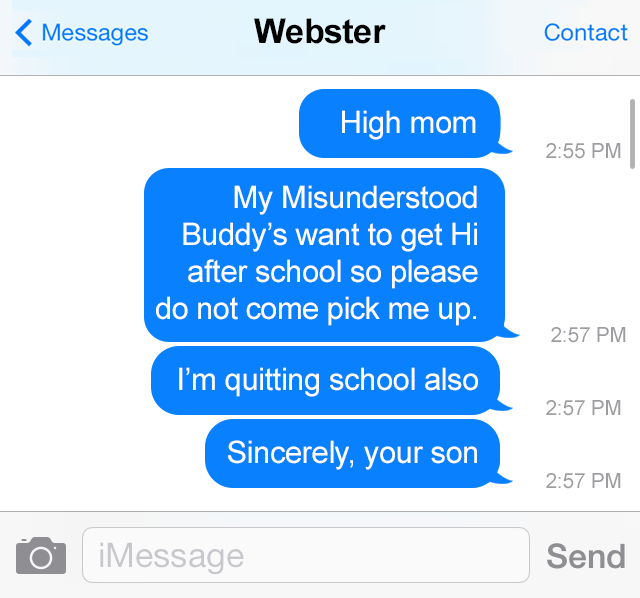
Task: Click the iMessage text input field
Action: coord(306,555)
